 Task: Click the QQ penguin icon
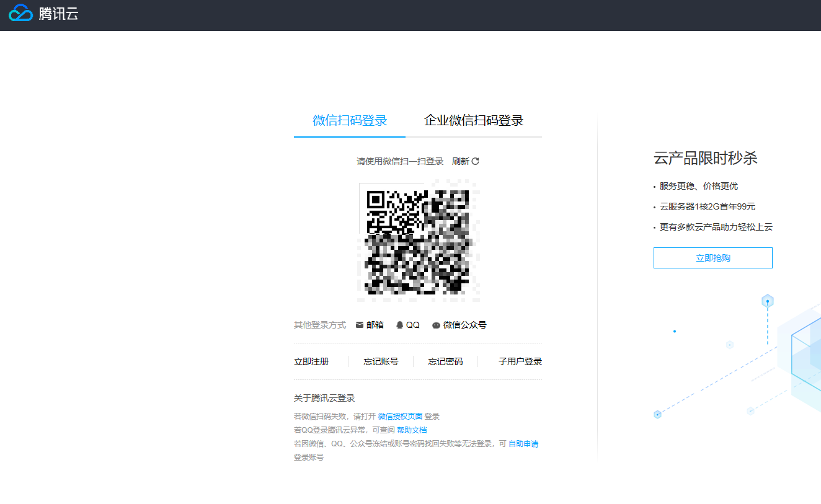pos(400,325)
